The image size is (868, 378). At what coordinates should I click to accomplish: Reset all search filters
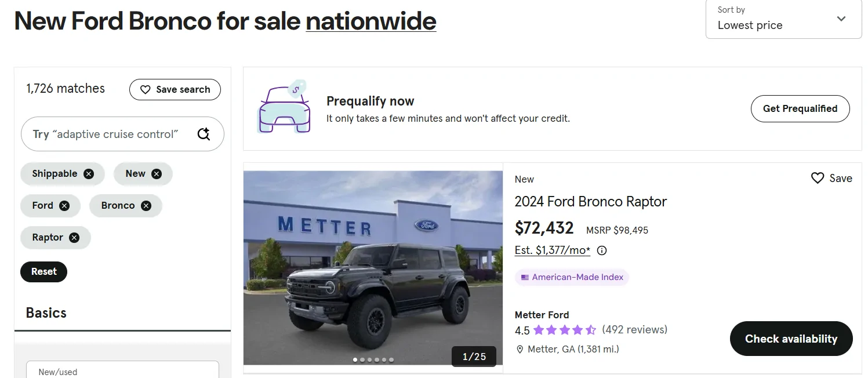(x=43, y=271)
